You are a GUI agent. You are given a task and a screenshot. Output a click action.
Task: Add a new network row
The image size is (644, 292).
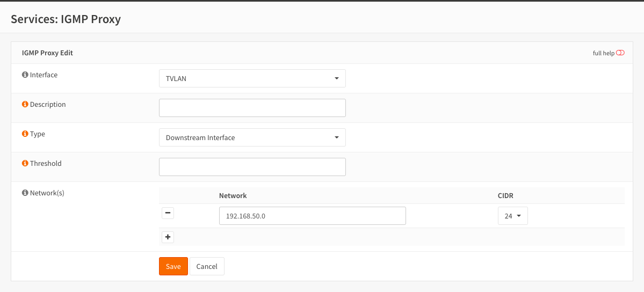168,237
